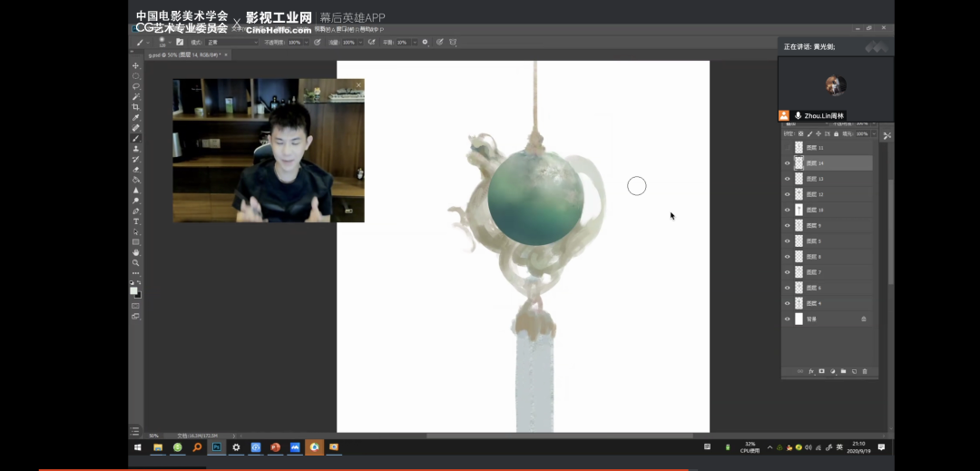Select the Eyedropper tool
980x471 pixels.
(x=136, y=118)
